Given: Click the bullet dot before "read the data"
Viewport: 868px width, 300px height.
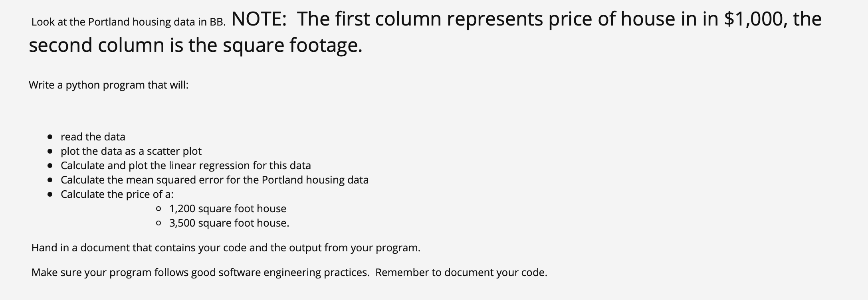Looking at the screenshot, I should click(50, 137).
